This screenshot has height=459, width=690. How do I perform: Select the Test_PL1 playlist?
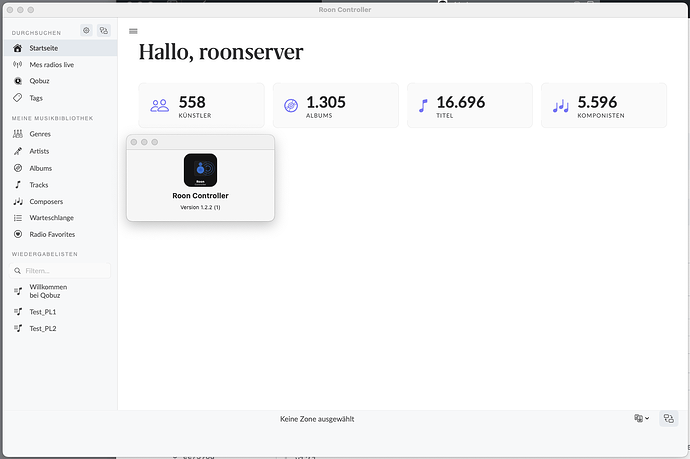[x=42, y=312]
